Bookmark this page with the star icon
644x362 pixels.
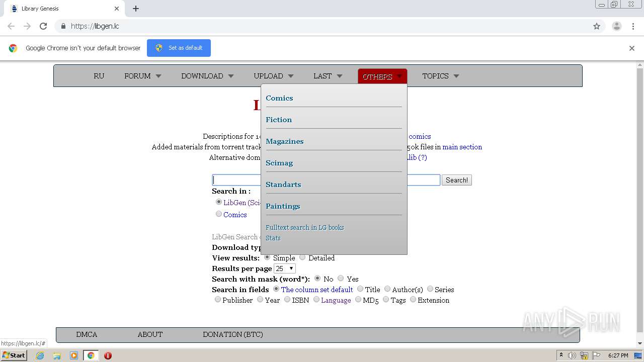pos(597,26)
